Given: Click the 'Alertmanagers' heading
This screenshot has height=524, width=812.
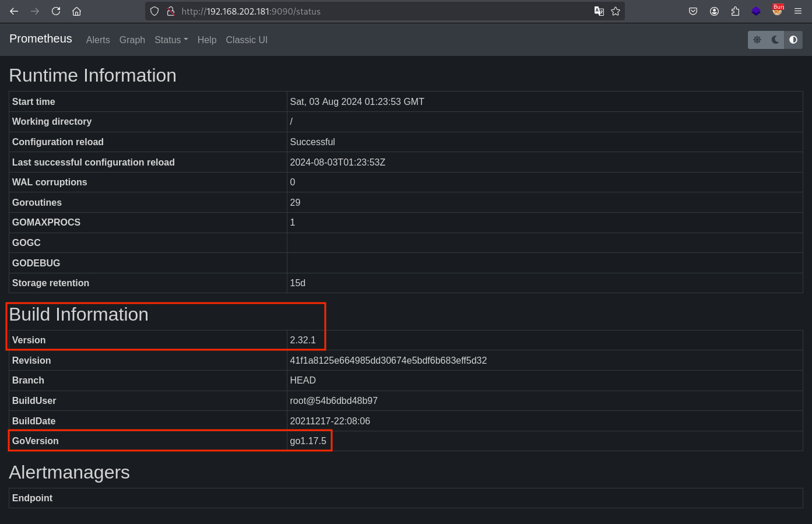Looking at the screenshot, I should tap(69, 472).
